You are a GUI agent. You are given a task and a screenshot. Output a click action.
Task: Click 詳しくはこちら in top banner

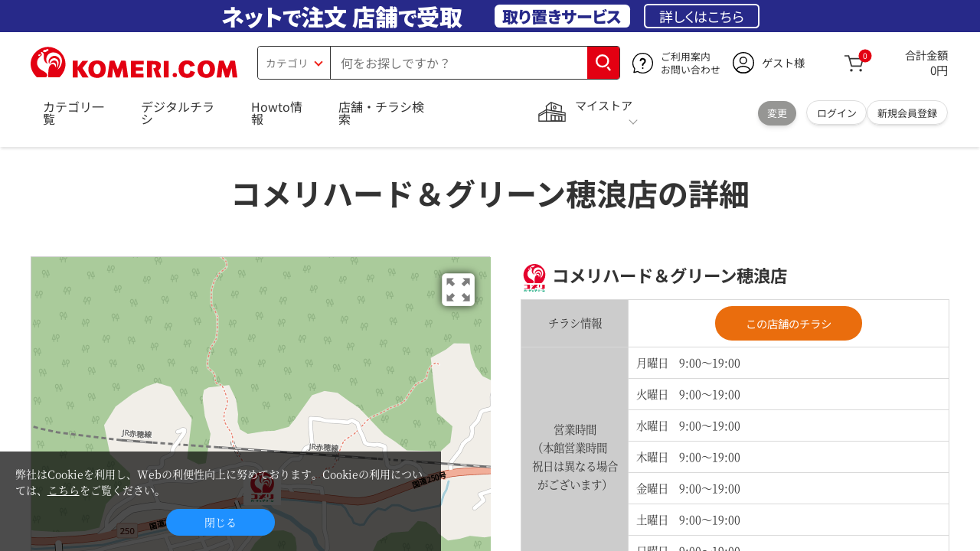pyautogui.click(x=701, y=16)
